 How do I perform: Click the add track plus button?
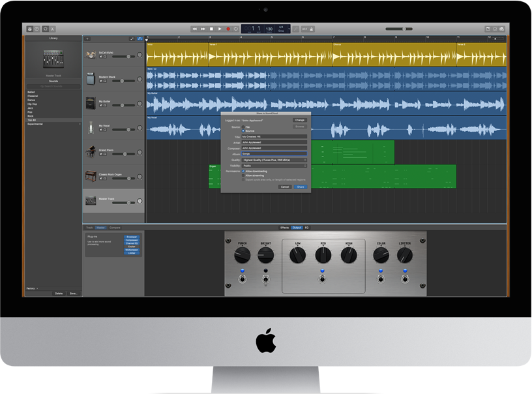(x=87, y=38)
